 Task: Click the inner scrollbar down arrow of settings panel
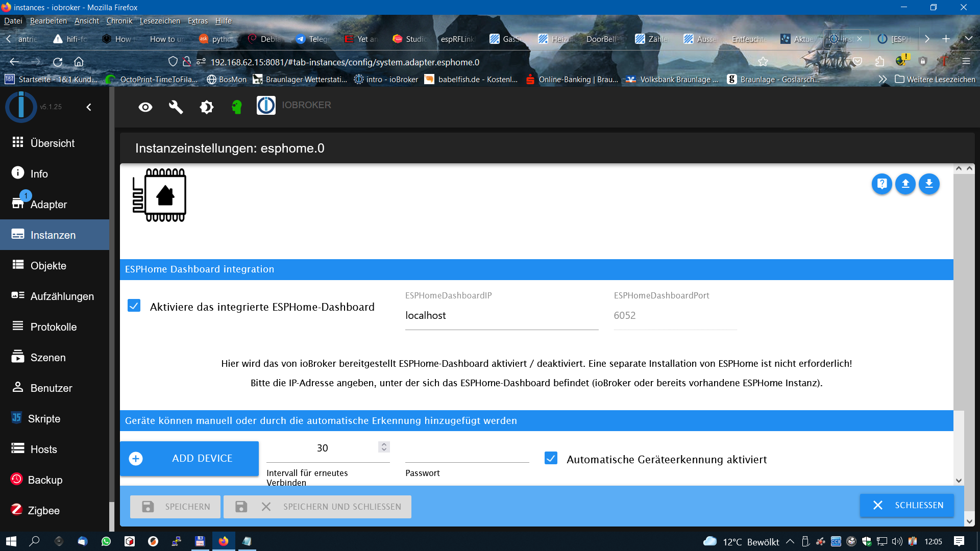[x=959, y=481]
